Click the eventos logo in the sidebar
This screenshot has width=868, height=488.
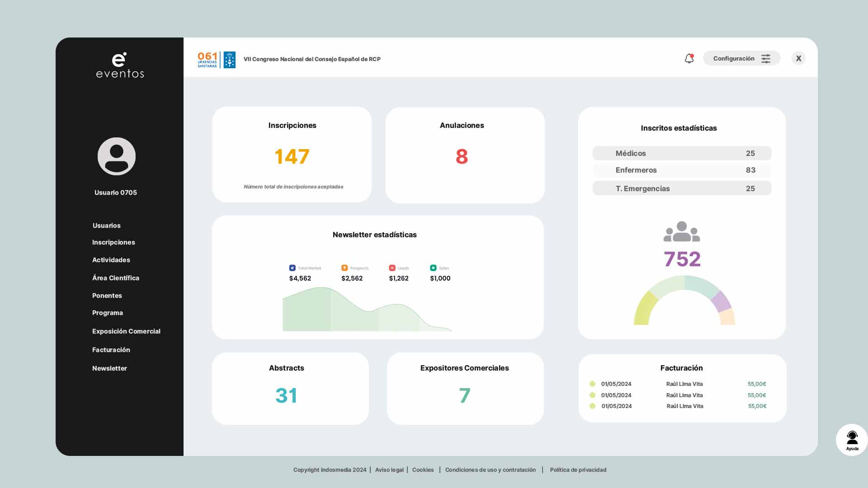tap(120, 66)
